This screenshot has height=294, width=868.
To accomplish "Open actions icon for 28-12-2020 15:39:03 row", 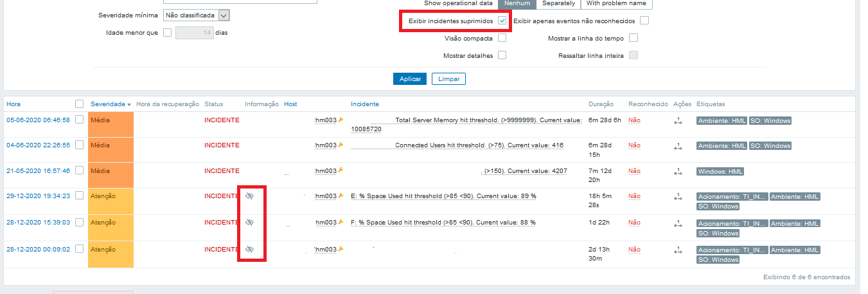I will tap(678, 223).
